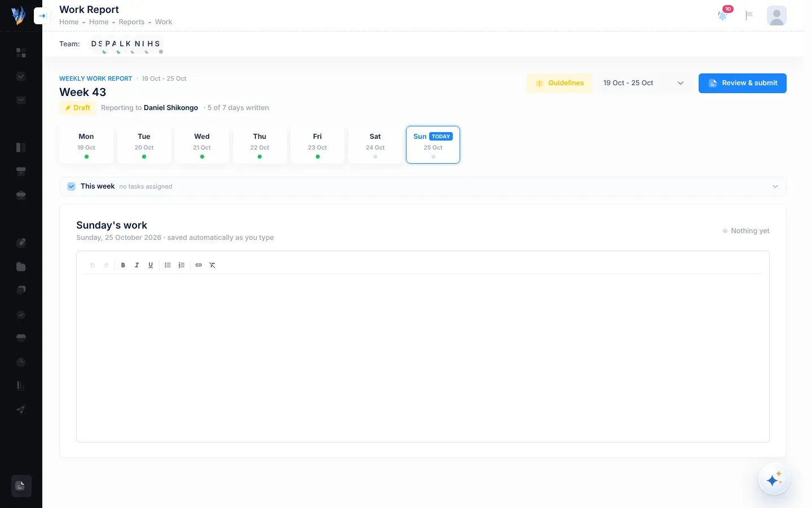Click inside Sunday's work text editor

point(423,357)
